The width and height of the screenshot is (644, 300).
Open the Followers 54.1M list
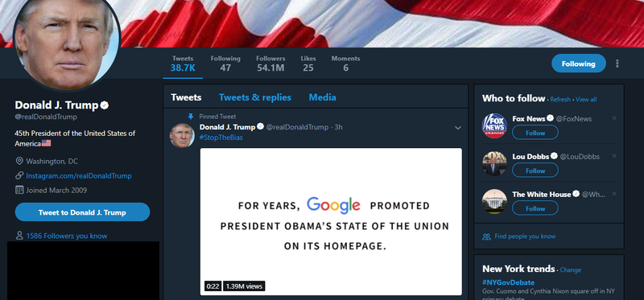[270, 64]
